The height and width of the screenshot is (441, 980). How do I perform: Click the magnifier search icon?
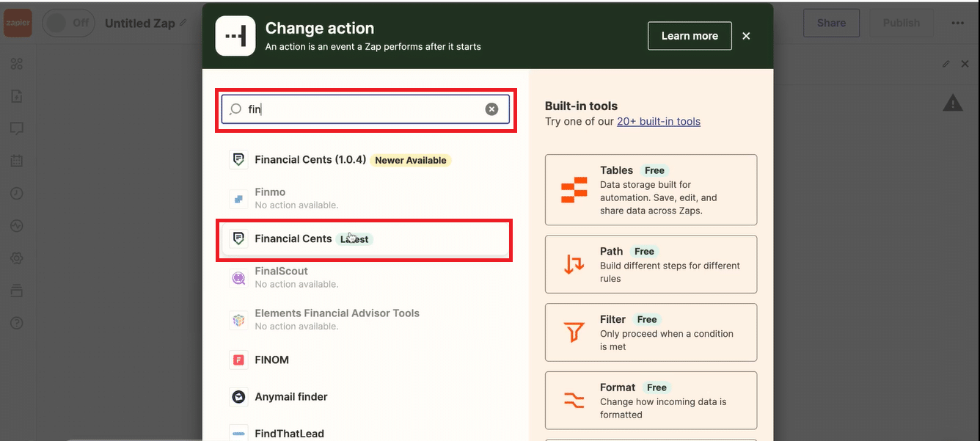point(235,109)
